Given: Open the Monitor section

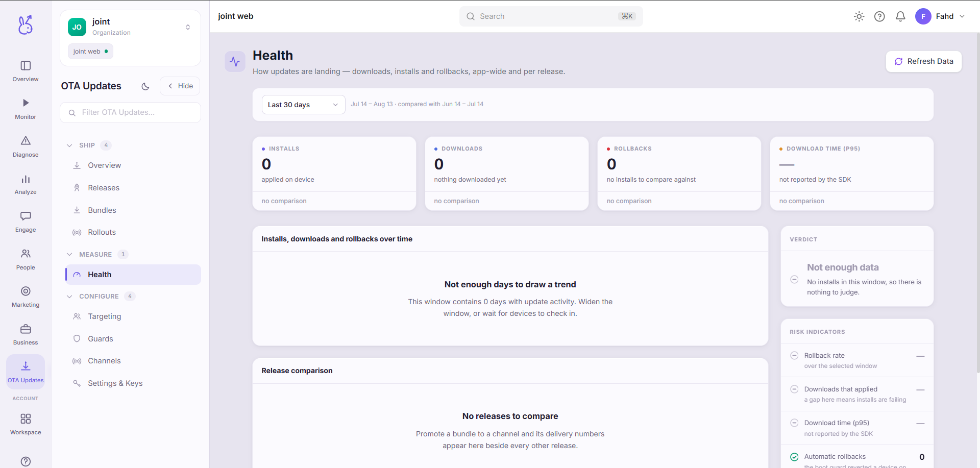Looking at the screenshot, I should pyautogui.click(x=26, y=109).
